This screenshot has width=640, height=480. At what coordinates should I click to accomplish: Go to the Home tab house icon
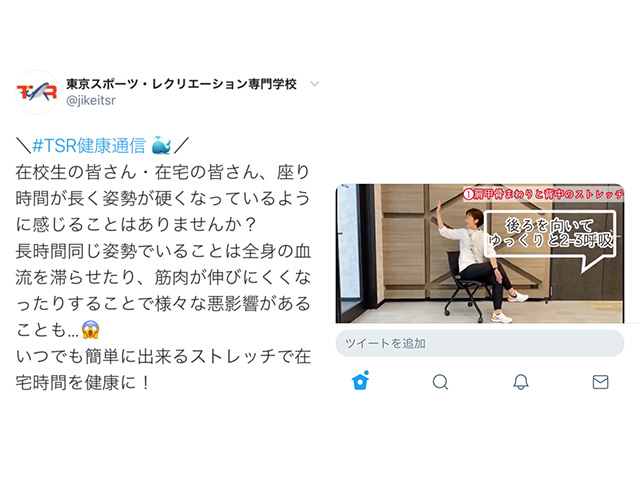click(360, 381)
